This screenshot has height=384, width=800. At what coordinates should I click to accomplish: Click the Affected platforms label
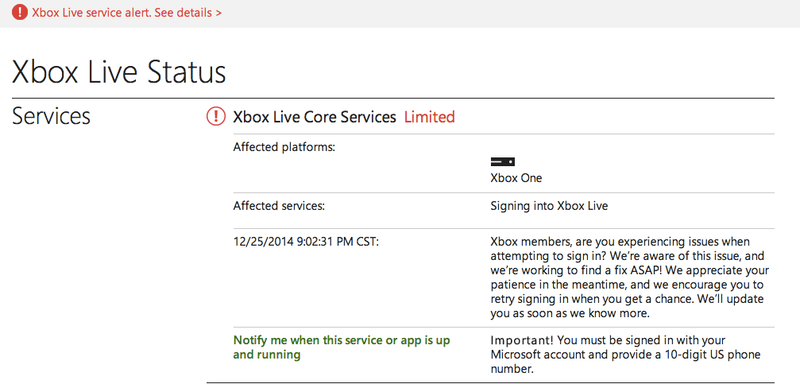284,147
